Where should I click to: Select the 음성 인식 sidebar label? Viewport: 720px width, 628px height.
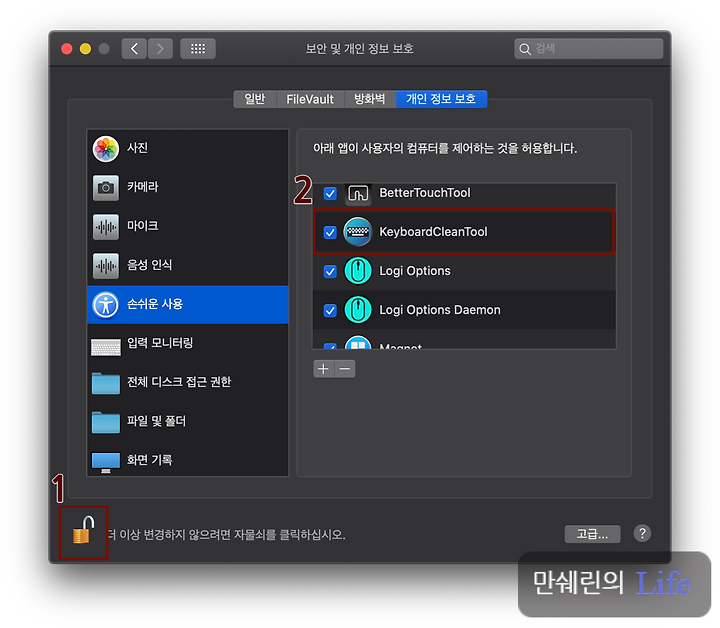tap(150, 265)
